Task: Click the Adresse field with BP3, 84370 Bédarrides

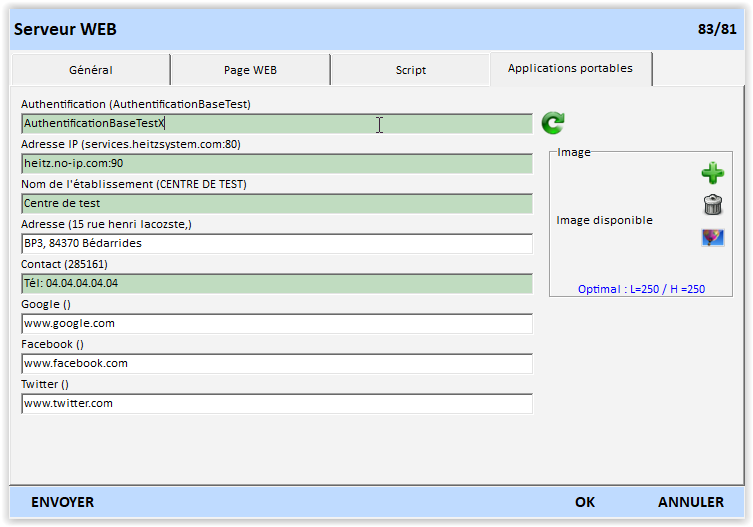Action: (x=277, y=244)
